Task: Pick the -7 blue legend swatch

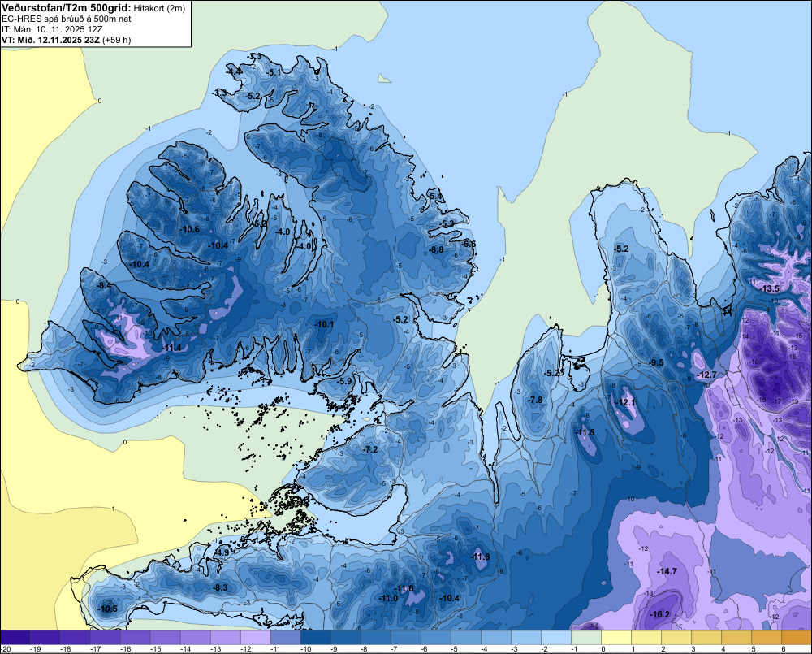Action: [x=406, y=637]
